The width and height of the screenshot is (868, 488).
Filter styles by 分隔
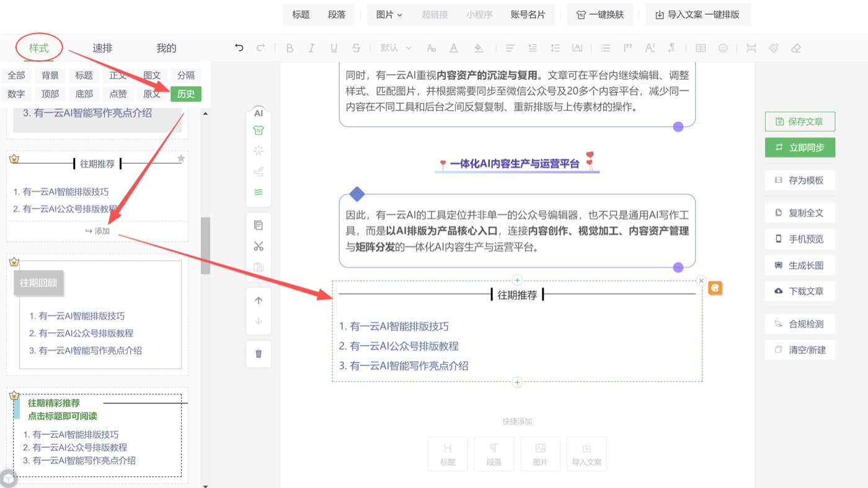(x=186, y=75)
